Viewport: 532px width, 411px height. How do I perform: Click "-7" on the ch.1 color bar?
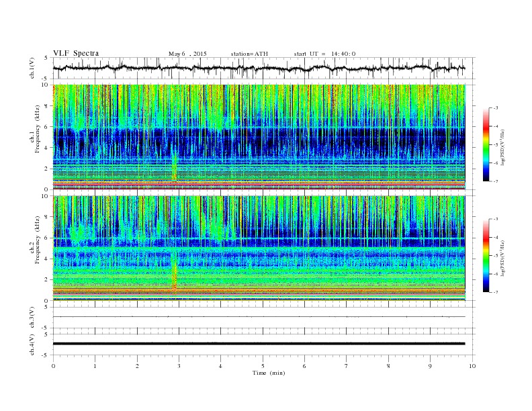pyautogui.click(x=495, y=181)
